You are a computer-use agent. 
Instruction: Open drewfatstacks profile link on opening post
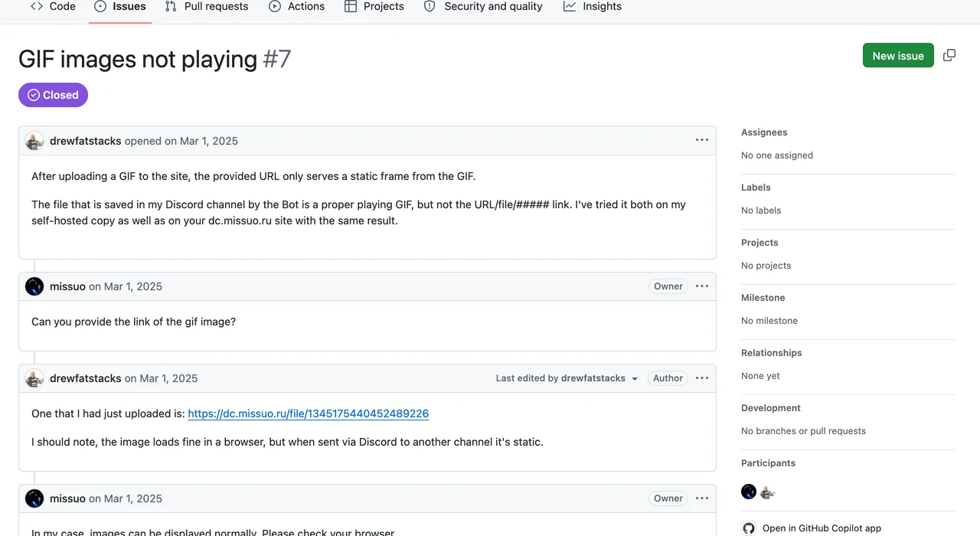[x=86, y=141]
